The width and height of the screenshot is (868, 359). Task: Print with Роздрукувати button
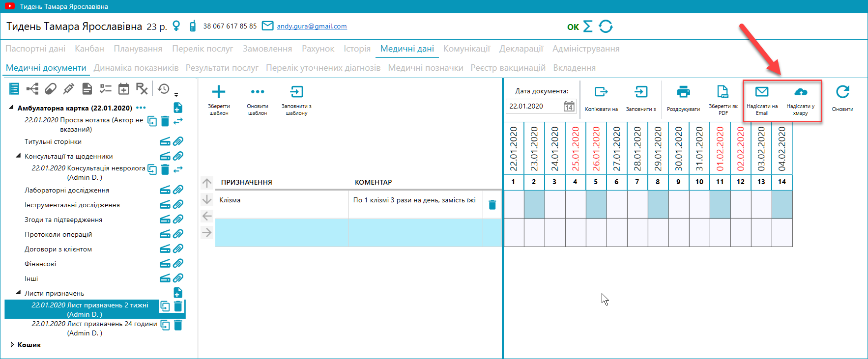683,99
